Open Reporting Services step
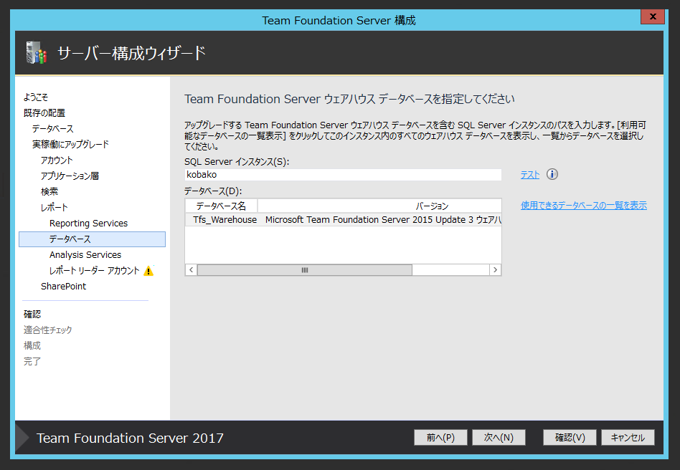 pyautogui.click(x=88, y=223)
